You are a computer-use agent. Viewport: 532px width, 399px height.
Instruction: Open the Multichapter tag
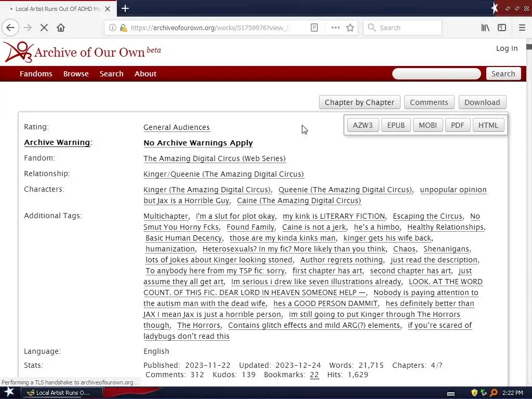click(166, 216)
